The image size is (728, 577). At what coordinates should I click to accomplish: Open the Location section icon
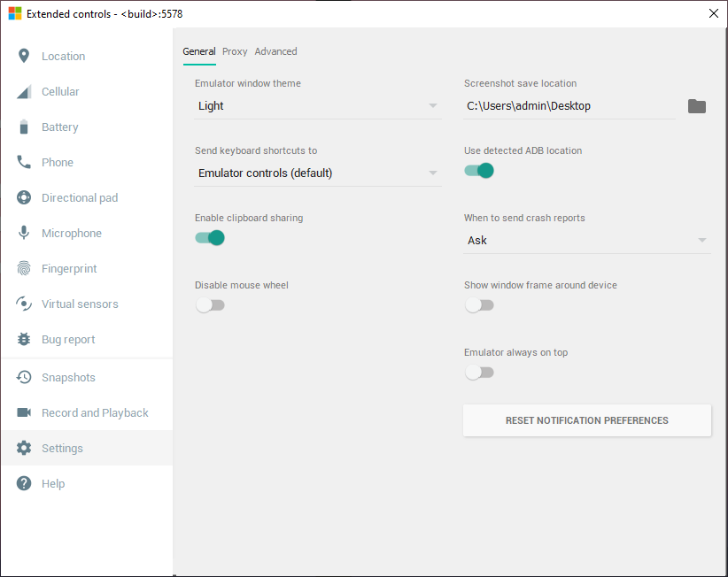(24, 57)
